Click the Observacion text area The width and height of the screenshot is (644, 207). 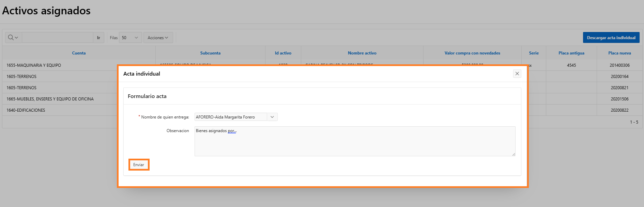355,141
